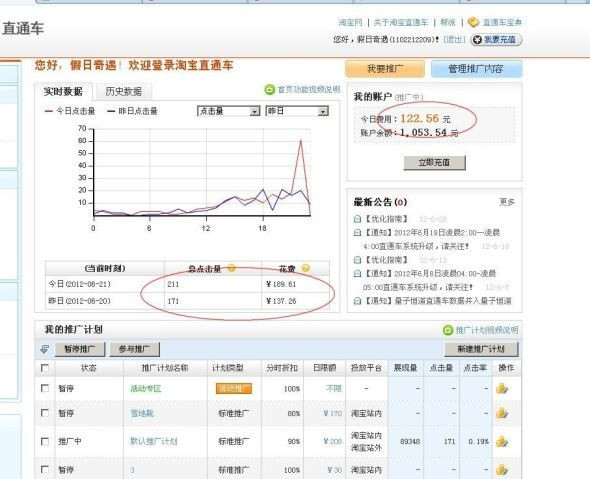This screenshot has height=479, width=590.
Task: Toggle the select-all checkbox in table header
Action: coord(44,368)
